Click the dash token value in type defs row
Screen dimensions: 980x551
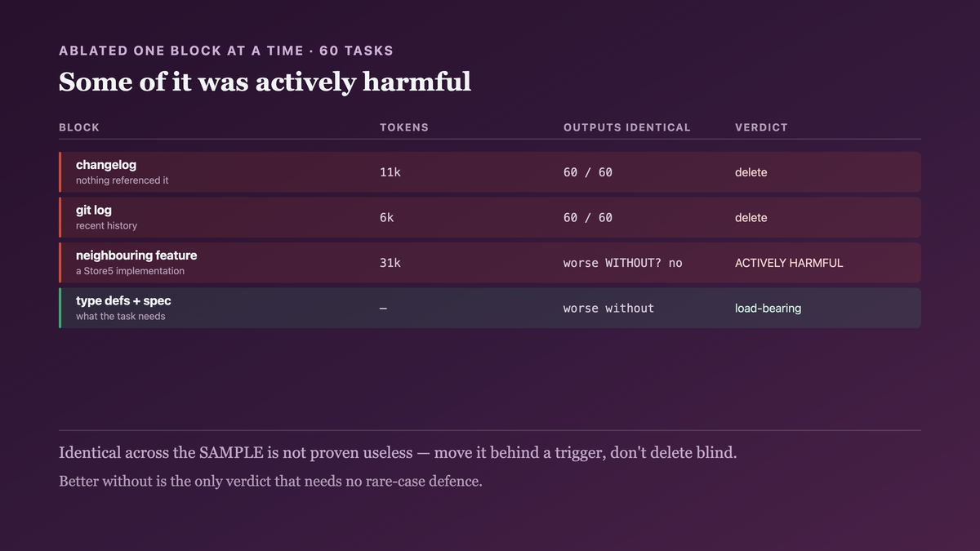384,309
